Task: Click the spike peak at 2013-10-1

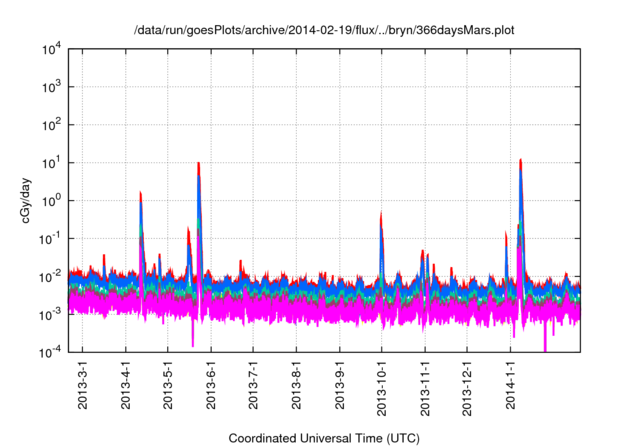Action: click(x=381, y=214)
